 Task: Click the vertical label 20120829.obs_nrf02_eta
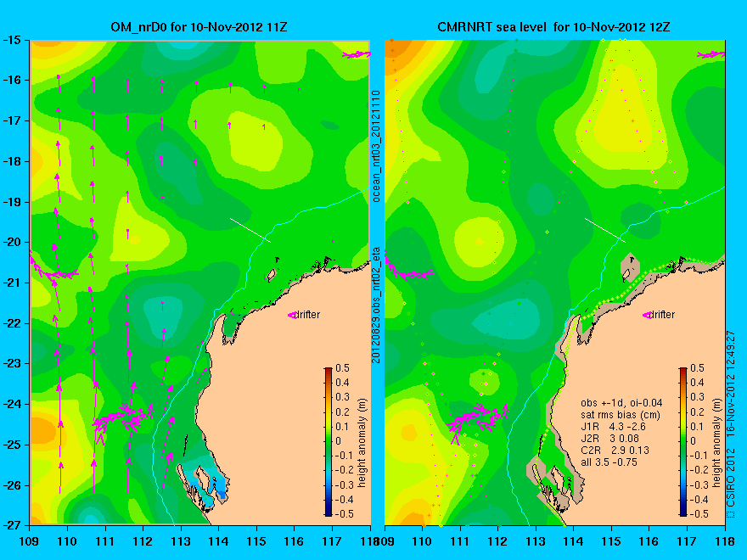pyautogui.click(x=376, y=305)
